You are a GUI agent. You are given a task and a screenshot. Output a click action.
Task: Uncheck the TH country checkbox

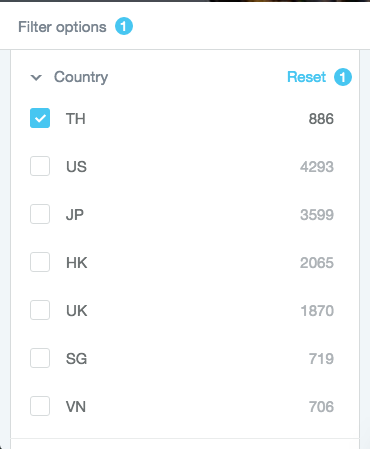coord(40,118)
